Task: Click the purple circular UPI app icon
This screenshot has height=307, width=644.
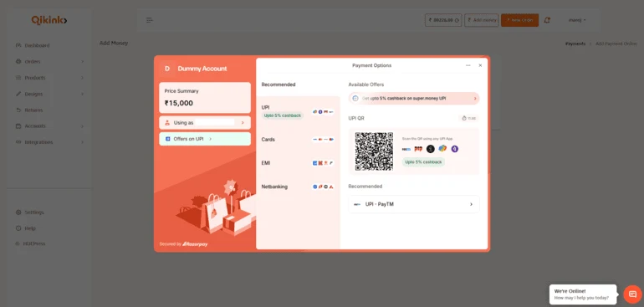Action: click(455, 149)
